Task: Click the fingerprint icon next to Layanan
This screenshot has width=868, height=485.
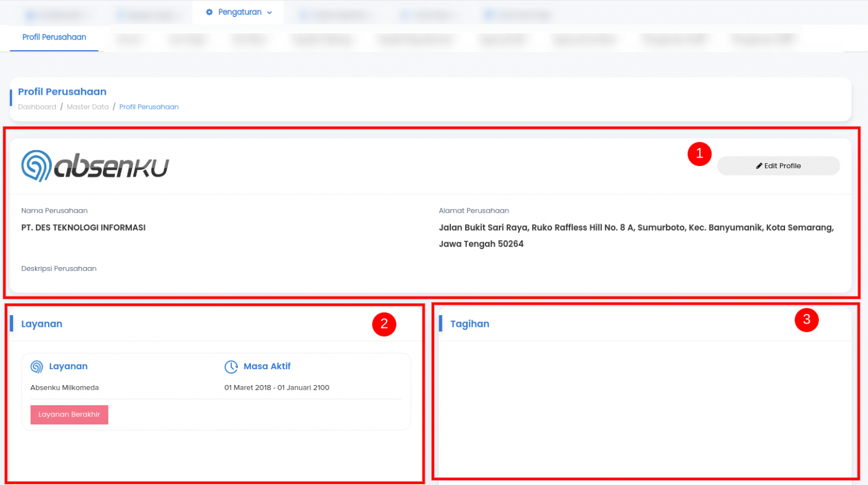Action: pos(37,367)
